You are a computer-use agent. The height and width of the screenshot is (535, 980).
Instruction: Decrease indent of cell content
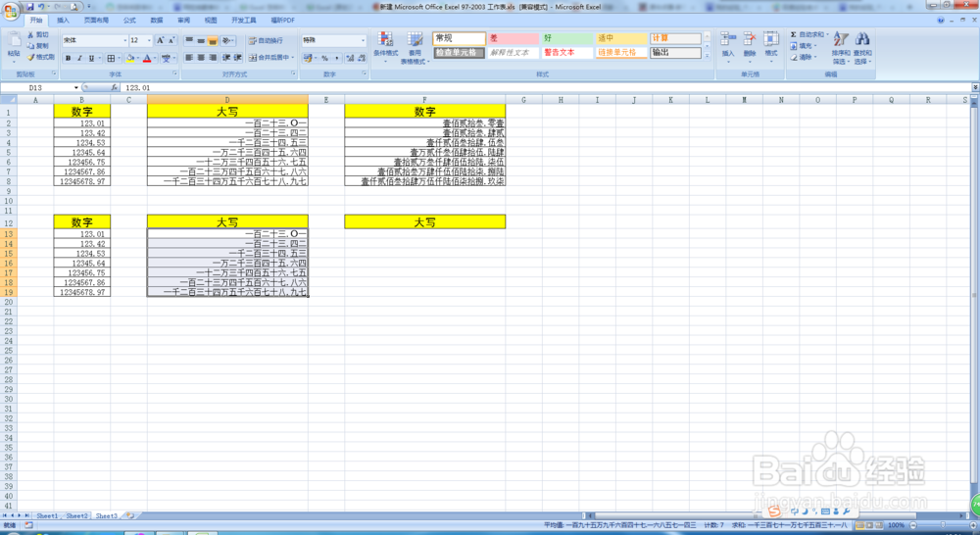[x=226, y=58]
